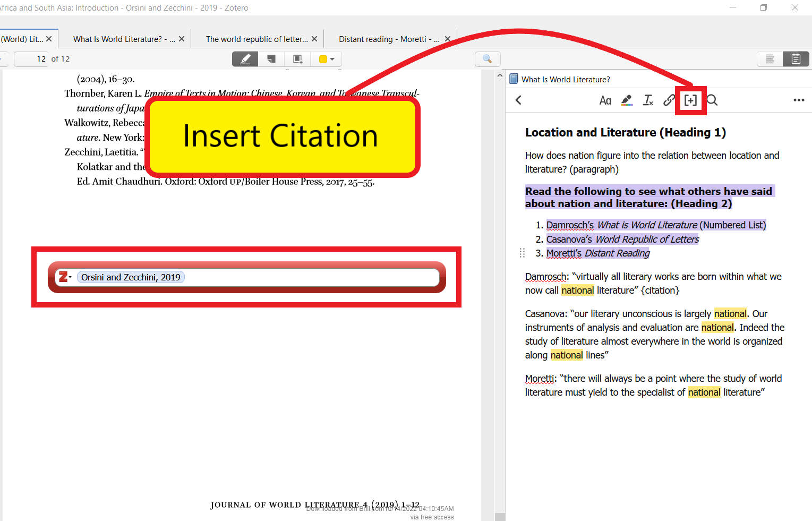Viewport: 812px width, 521px height.
Task: Open the note options ellipsis menu
Action: coord(799,100)
